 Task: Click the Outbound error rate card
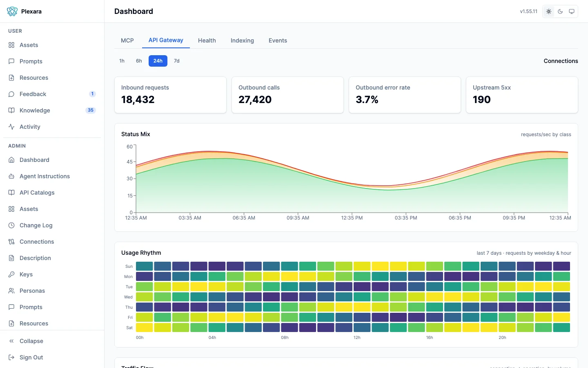[405, 95]
